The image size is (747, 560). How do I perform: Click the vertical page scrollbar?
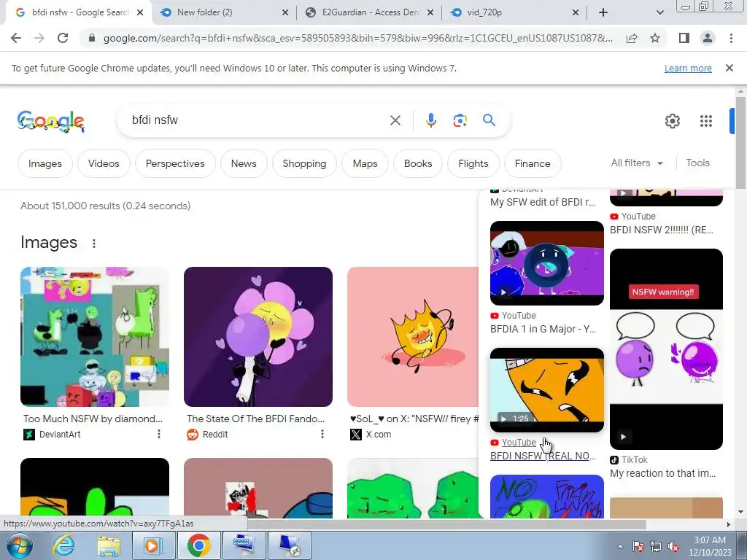point(740,143)
